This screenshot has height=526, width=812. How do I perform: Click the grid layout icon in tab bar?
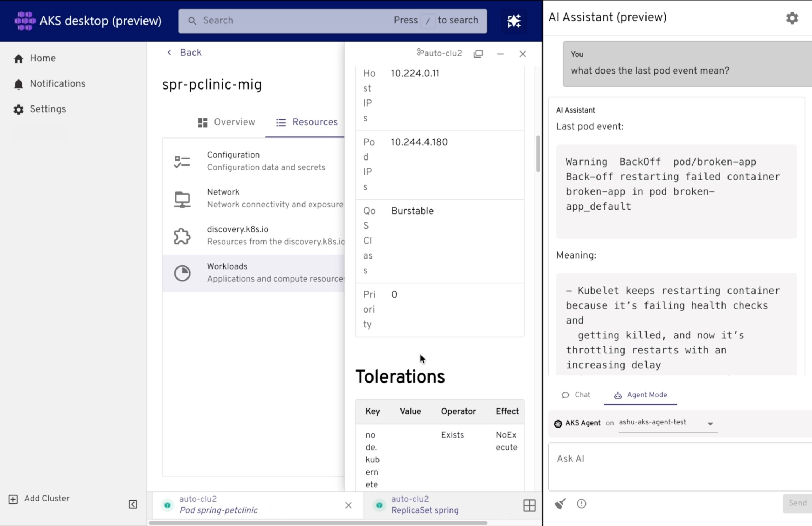529,505
